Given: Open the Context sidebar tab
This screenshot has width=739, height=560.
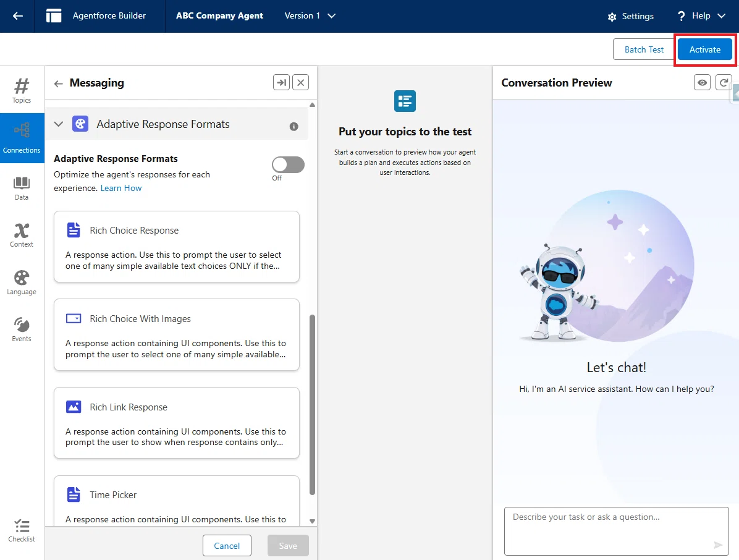Looking at the screenshot, I should (22, 235).
